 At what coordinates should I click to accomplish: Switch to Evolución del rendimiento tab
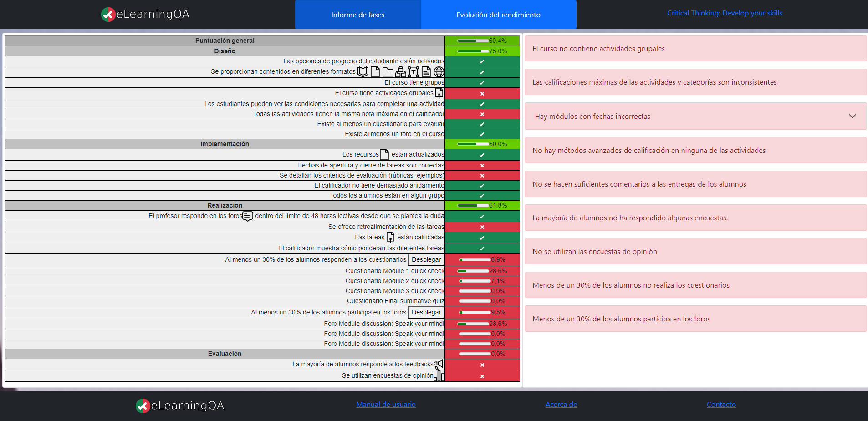coord(499,15)
